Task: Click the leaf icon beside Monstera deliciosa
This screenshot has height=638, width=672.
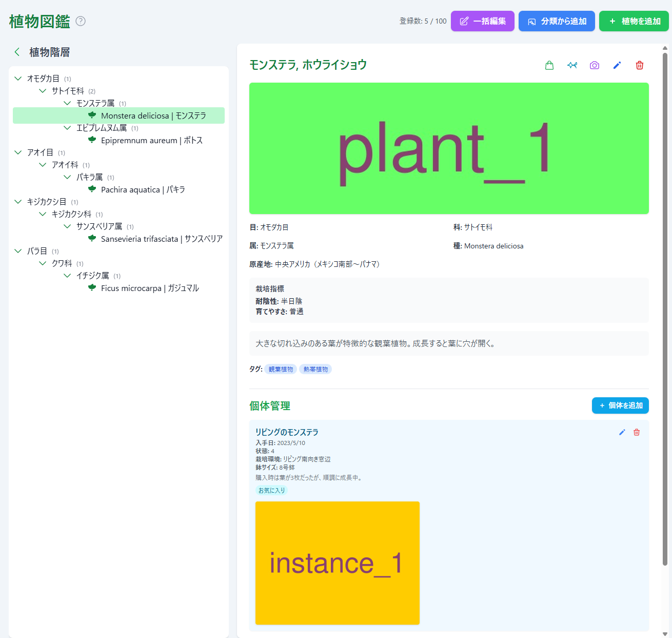Action: point(92,115)
